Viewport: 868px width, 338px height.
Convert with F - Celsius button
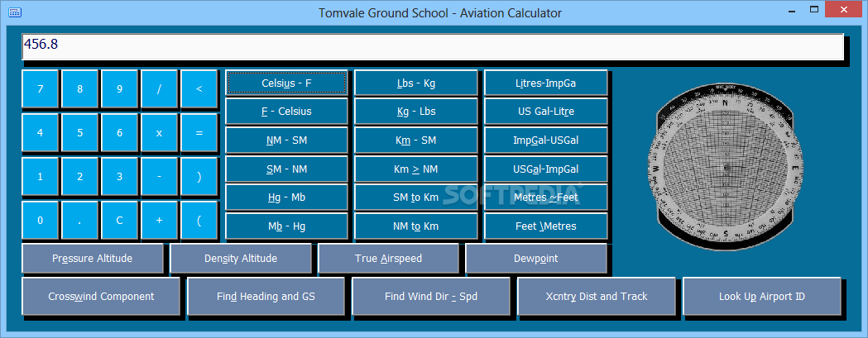(x=287, y=112)
